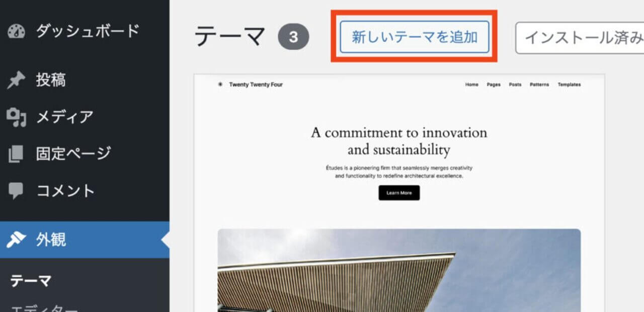Select テーマ submenu under 外観
This screenshot has height=312, width=644.
click(31, 281)
